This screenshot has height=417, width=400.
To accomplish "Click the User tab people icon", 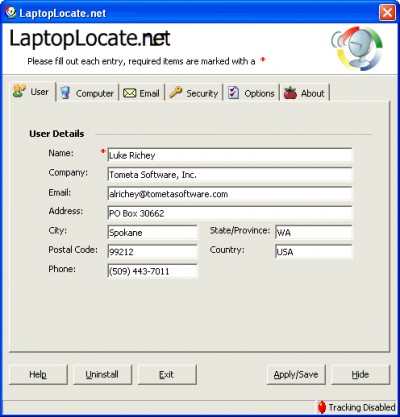I will [19, 91].
